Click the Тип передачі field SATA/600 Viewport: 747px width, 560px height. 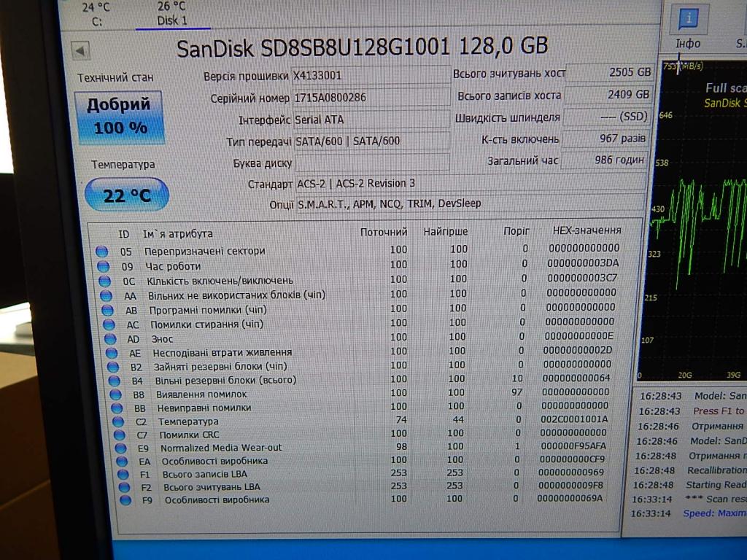(372, 141)
